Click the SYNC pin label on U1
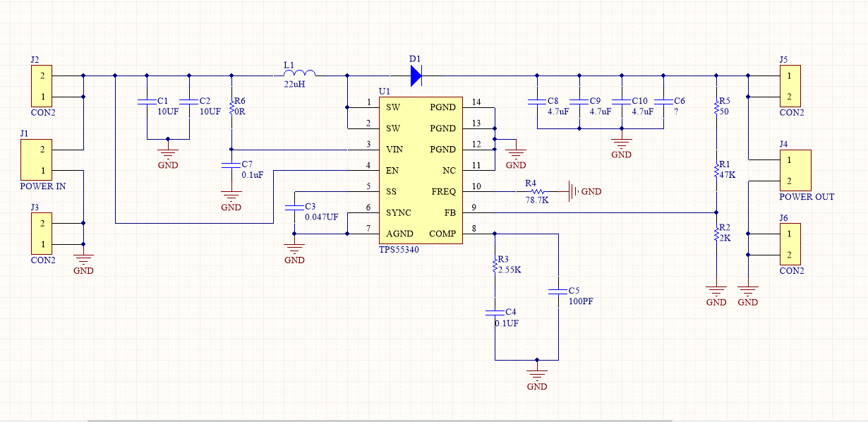This screenshot has height=422, width=868. click(399, 213)
